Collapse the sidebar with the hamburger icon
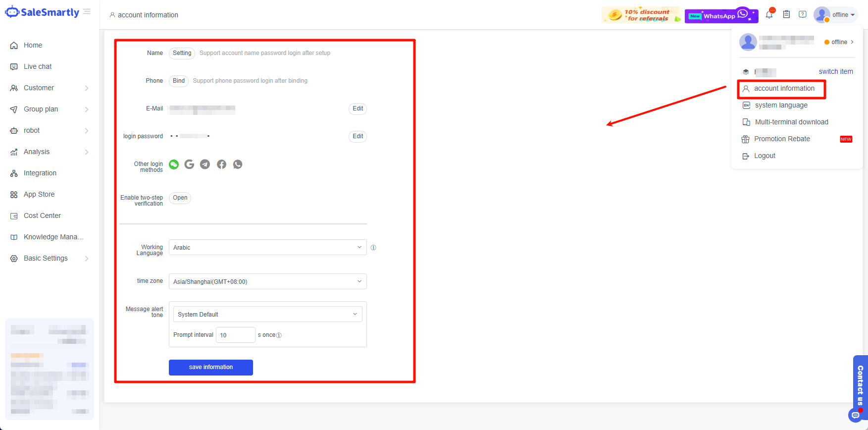 (x=87, y=11)
